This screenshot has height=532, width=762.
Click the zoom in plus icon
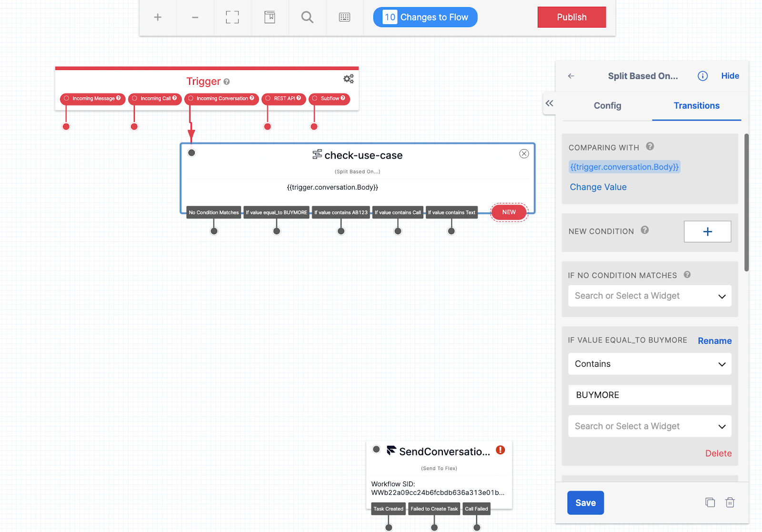[x=158, y=18]
